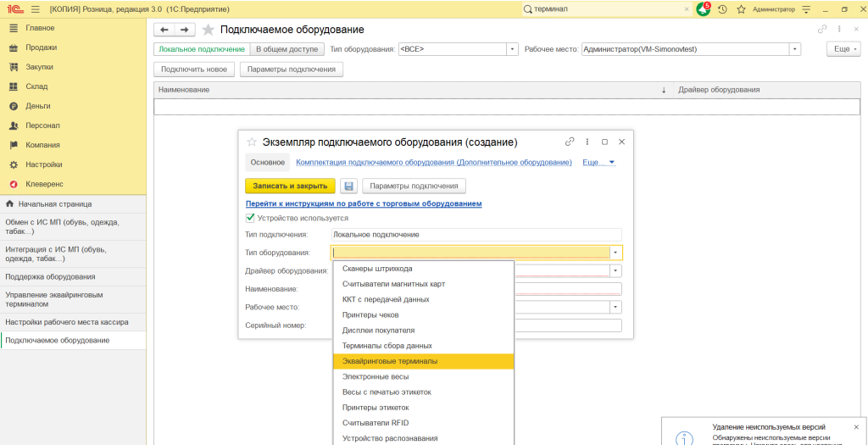This screenshot has height=445, width=868.
Task: Maximize the Экземпляр подключаемого оборудования dialog
Action: point(604,142)
